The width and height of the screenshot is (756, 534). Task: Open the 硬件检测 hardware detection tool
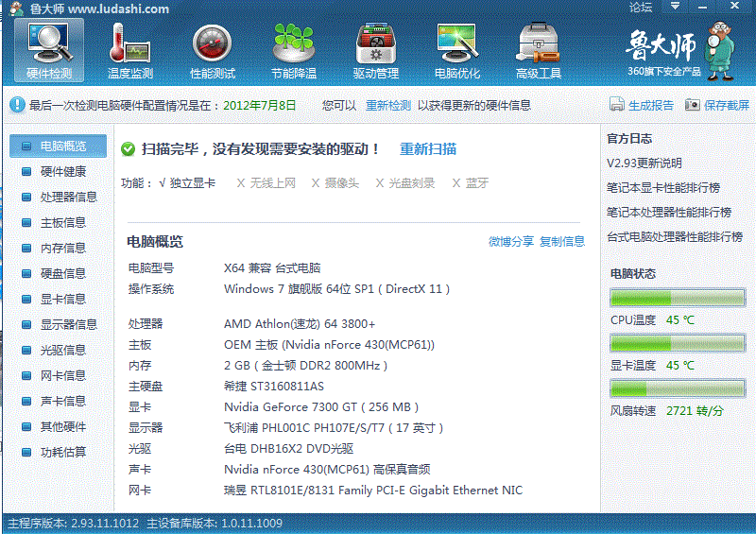point(49,50)
